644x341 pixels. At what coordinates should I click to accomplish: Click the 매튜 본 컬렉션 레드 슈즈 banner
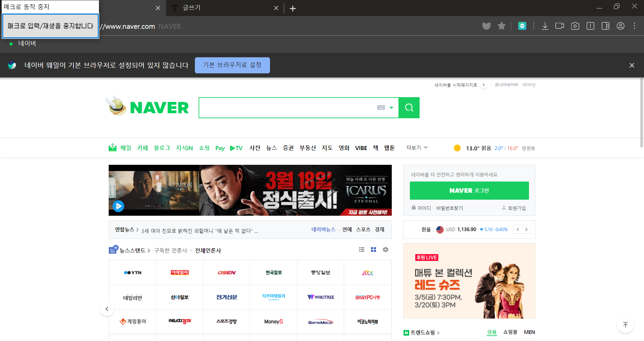[469, 281]
